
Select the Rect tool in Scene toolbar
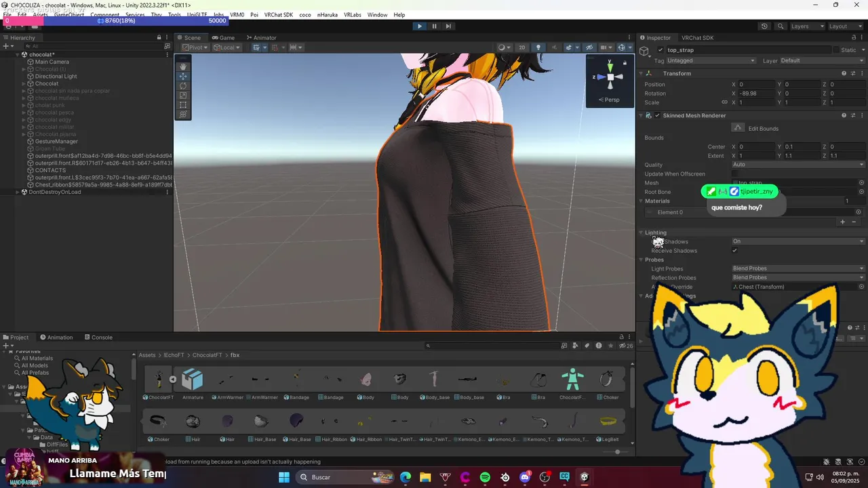click(x=183, y=105)
